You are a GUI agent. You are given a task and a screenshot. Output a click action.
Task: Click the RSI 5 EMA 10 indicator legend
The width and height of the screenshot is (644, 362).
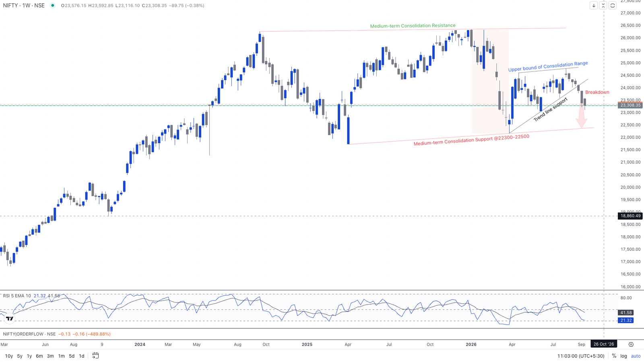point(17,296)
